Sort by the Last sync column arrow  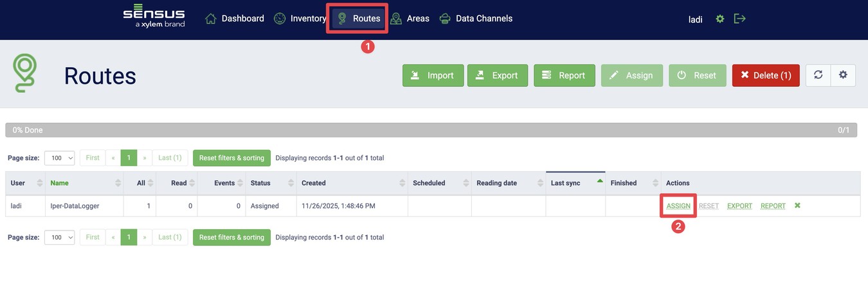[600, 182]
